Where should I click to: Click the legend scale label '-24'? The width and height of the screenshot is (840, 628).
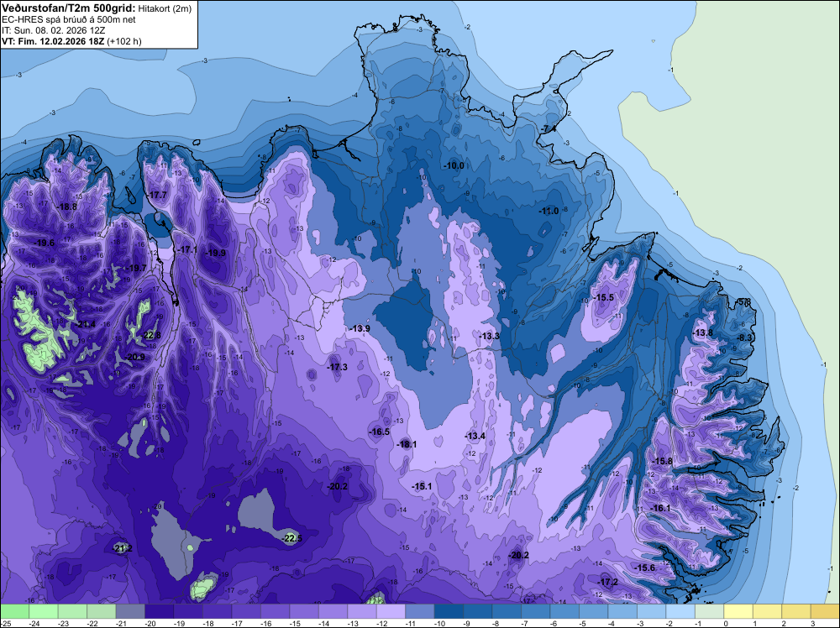[34, 623]
